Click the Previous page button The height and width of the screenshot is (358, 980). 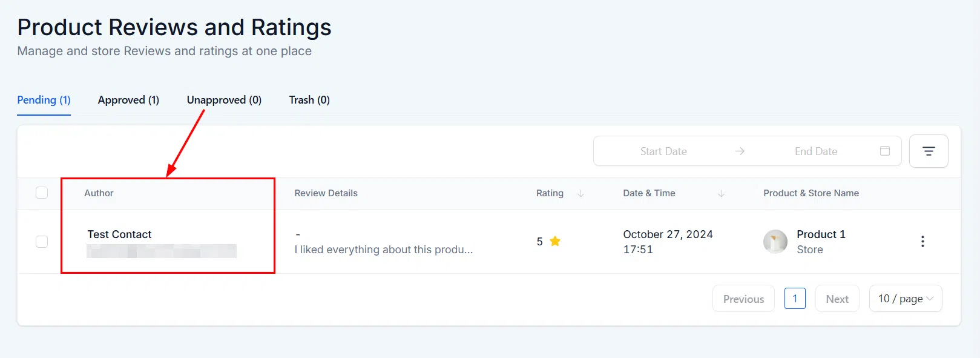pyautogui.click(x=743, y=299)
